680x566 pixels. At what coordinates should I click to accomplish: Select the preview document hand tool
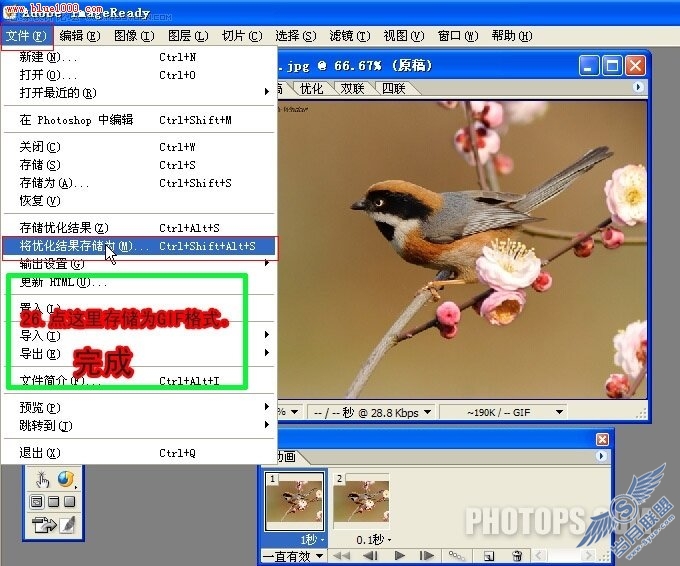click(x=42, y=479)
